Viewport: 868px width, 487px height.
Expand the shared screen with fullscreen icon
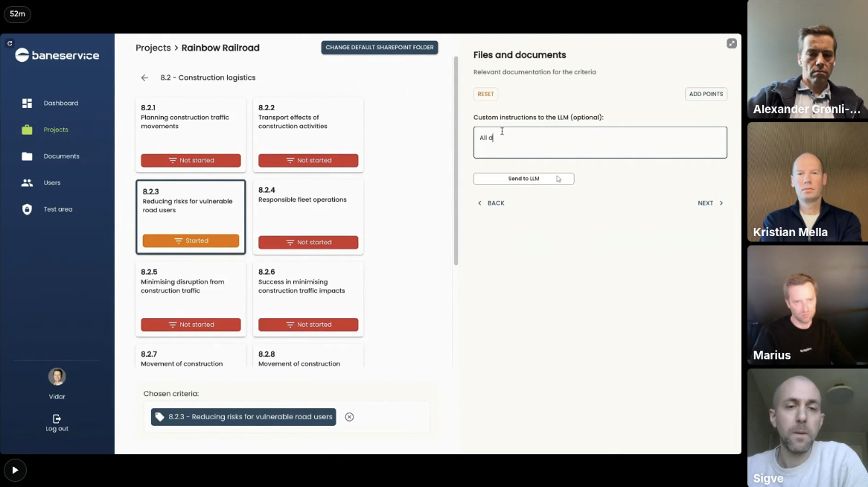(x=732, y=43)
